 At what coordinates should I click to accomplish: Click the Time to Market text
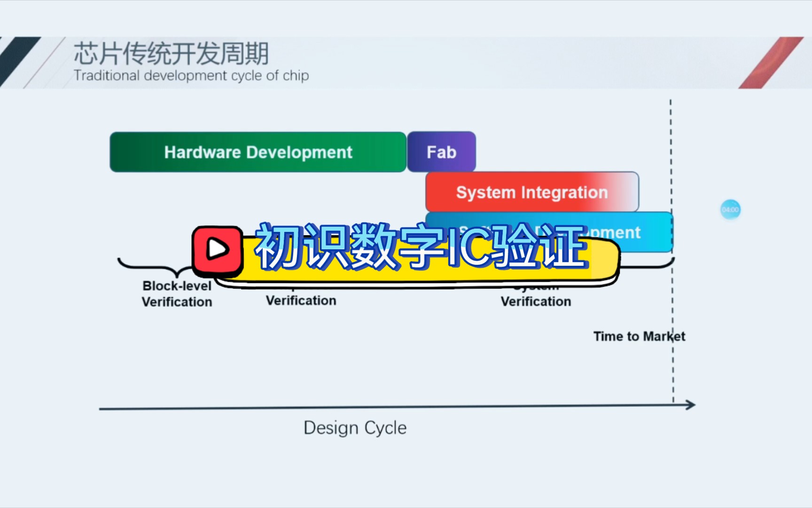pos(640,336)
